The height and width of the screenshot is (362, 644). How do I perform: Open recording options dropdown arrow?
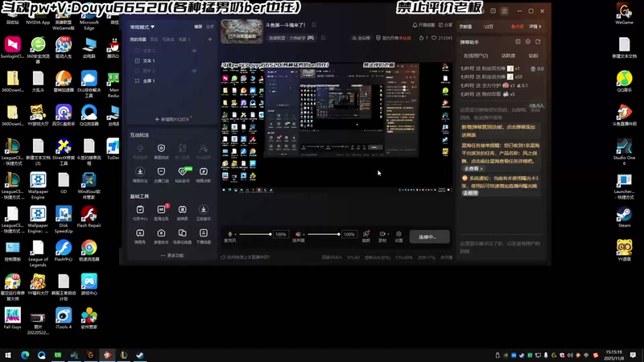(388, 234)
